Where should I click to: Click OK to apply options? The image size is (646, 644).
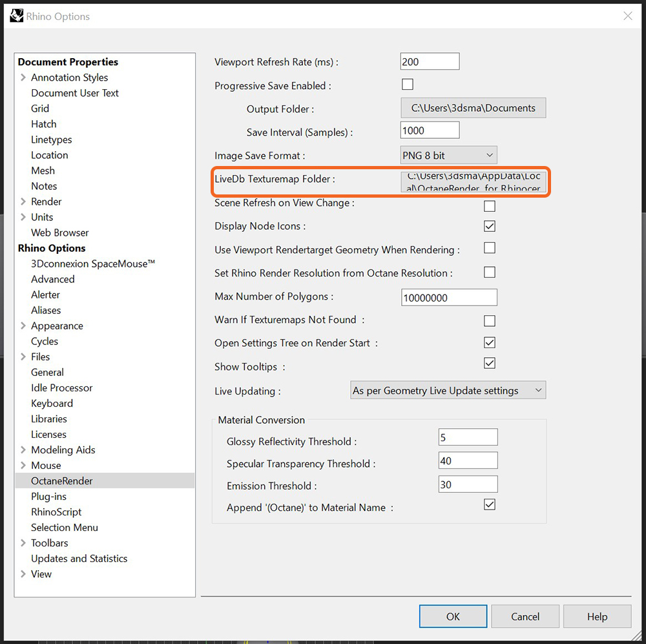tap(453, 616)
